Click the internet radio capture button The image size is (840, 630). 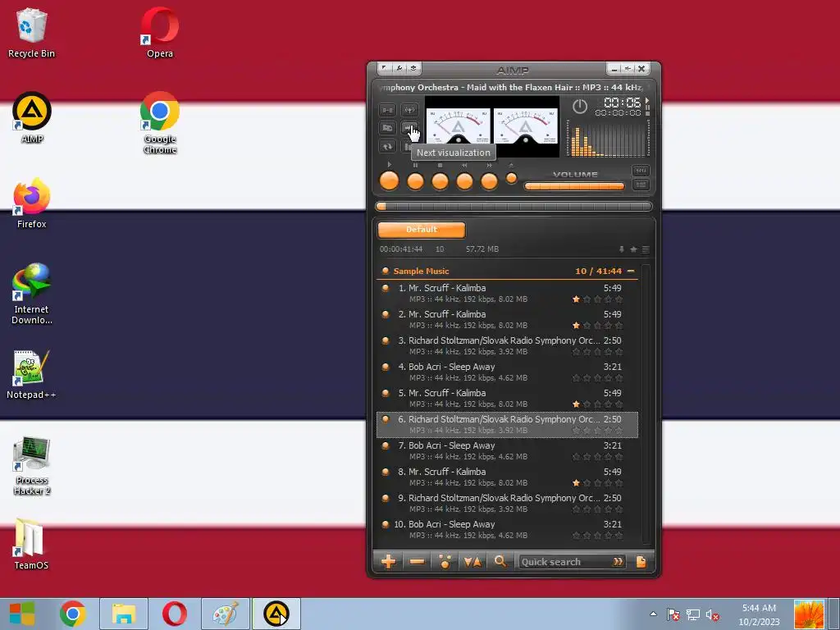click(410, 110)
